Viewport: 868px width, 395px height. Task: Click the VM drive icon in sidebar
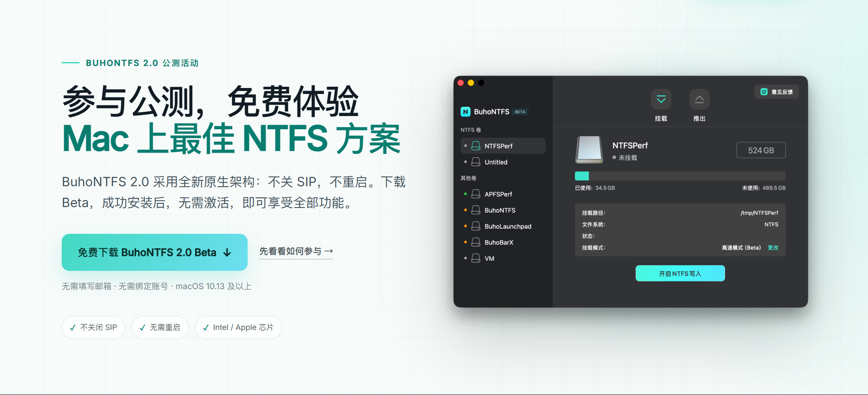click(476, 259)
